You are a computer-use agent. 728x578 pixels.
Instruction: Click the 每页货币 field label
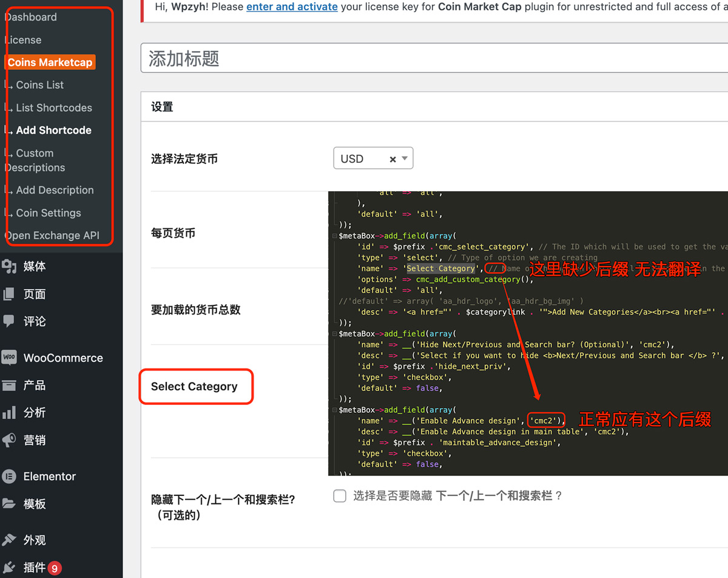[x=173, y=233]
